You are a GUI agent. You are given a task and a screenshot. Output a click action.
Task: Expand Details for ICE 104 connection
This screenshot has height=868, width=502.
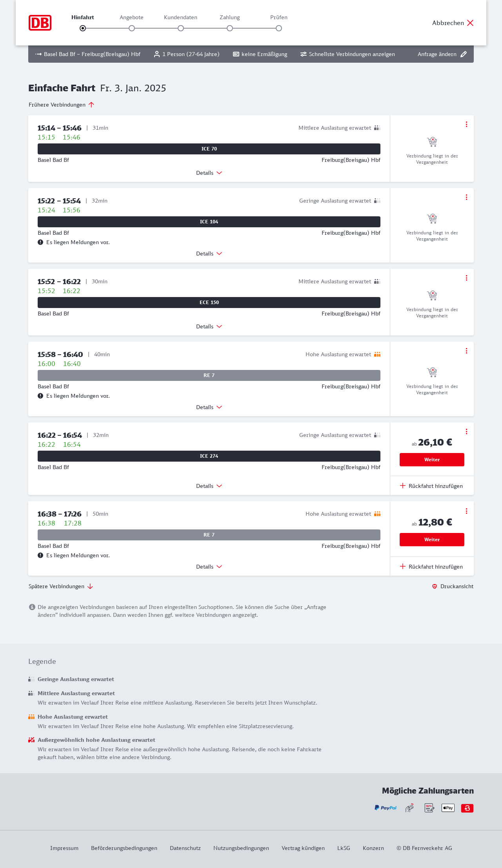point(209,254)
